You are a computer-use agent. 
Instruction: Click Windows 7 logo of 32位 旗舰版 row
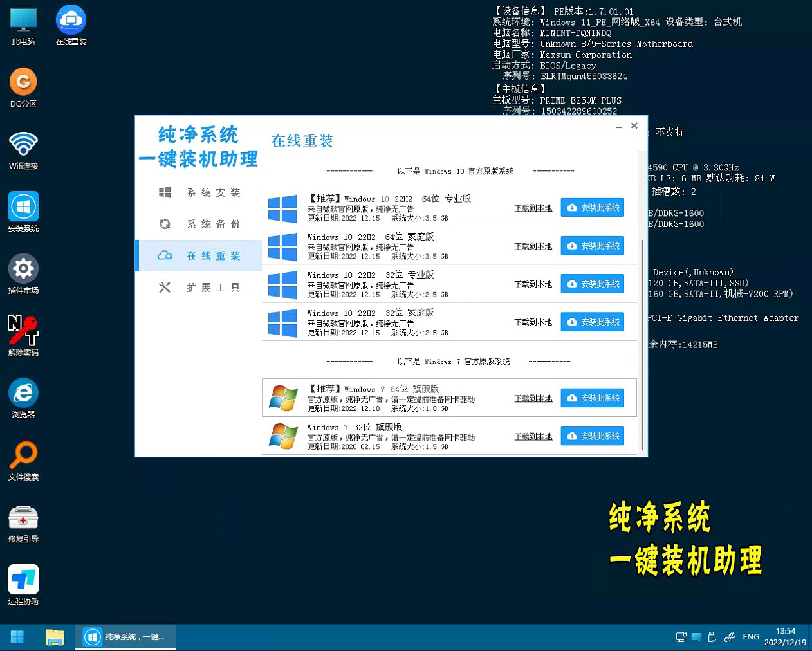click(283, 436)
